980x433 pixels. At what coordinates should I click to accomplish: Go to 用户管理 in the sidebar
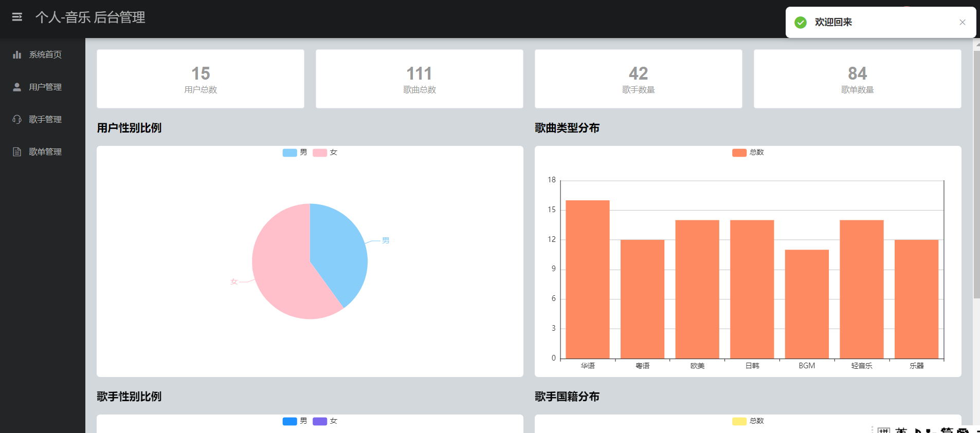point(43,87)
